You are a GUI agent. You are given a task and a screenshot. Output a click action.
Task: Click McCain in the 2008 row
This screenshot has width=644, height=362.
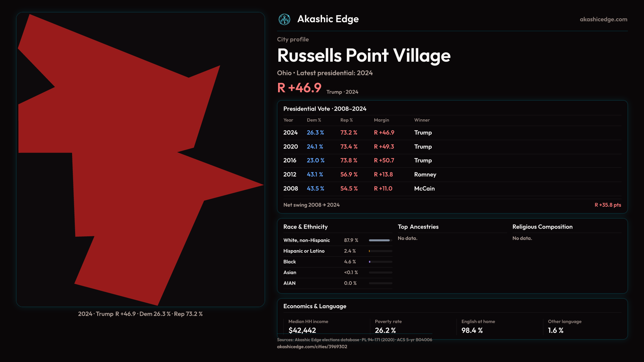(424, 189)
